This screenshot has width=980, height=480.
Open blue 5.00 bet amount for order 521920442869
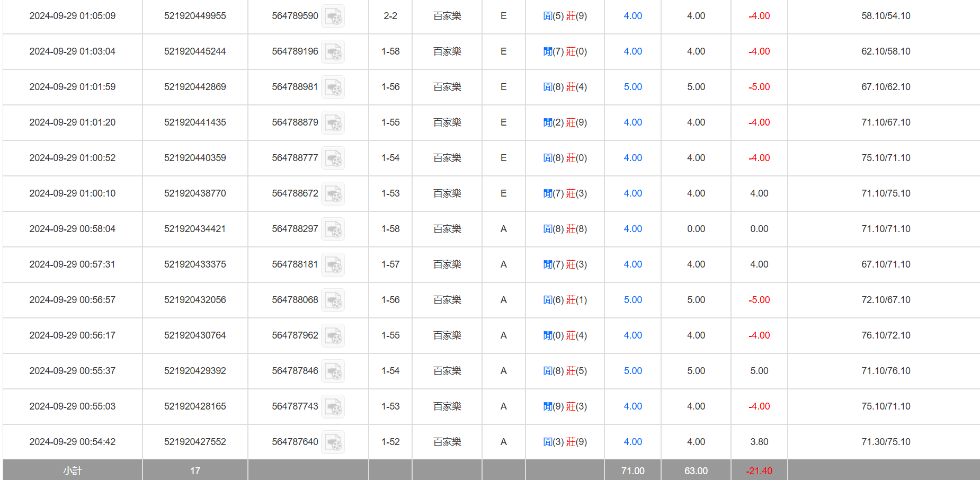(632, 87)
